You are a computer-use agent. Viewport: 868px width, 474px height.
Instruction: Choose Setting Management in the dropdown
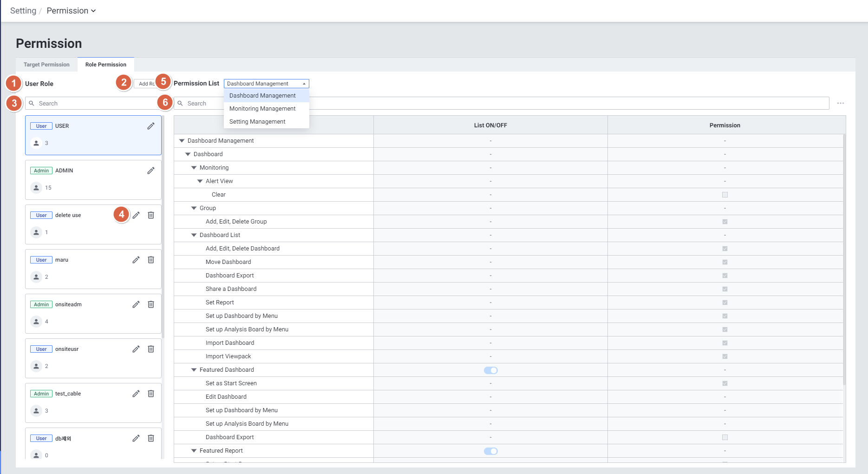257,122
